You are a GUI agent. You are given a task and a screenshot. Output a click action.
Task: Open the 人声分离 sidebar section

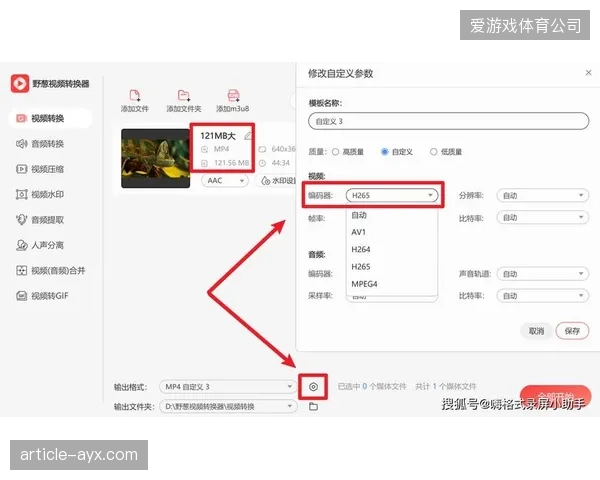40,245
